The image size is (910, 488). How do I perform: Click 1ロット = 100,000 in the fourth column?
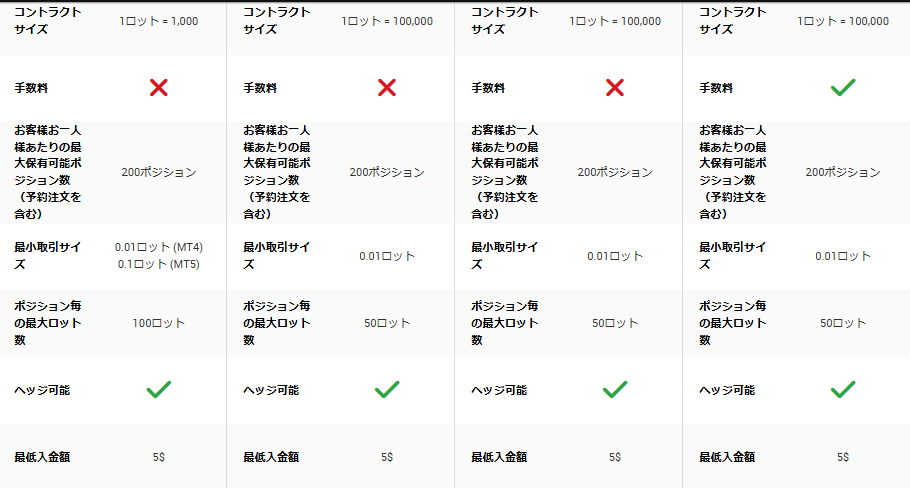(x=843, y=21)
